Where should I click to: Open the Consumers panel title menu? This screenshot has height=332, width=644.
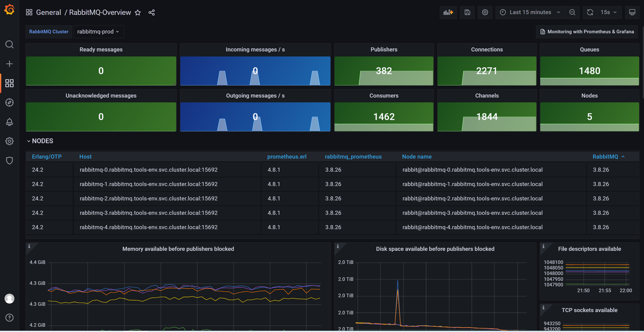point(384,96)
